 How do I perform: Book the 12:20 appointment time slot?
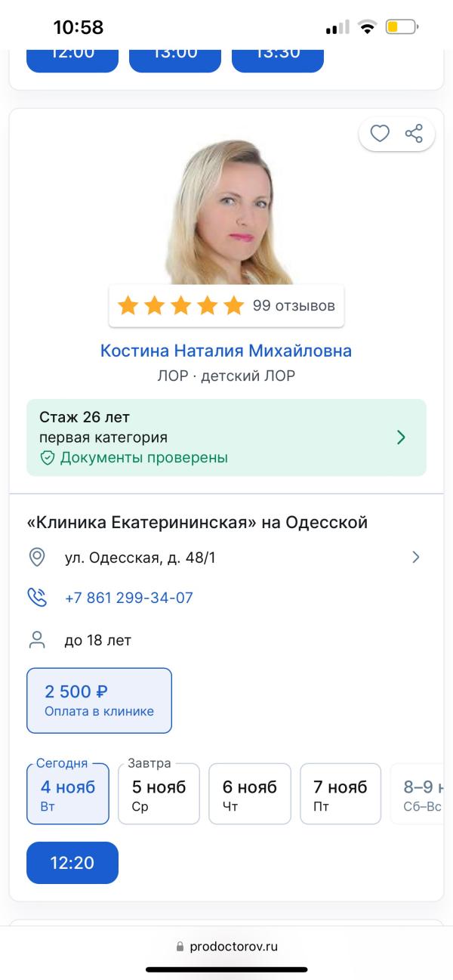72,862
